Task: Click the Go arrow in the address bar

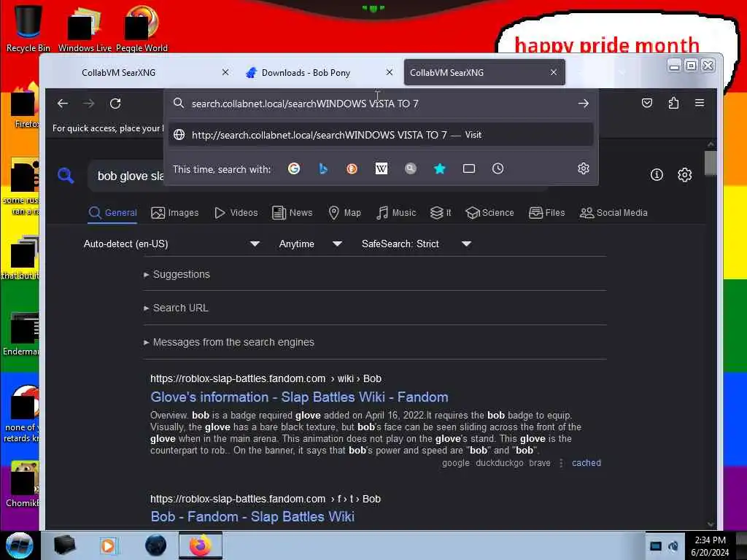Action: (583, 104)
